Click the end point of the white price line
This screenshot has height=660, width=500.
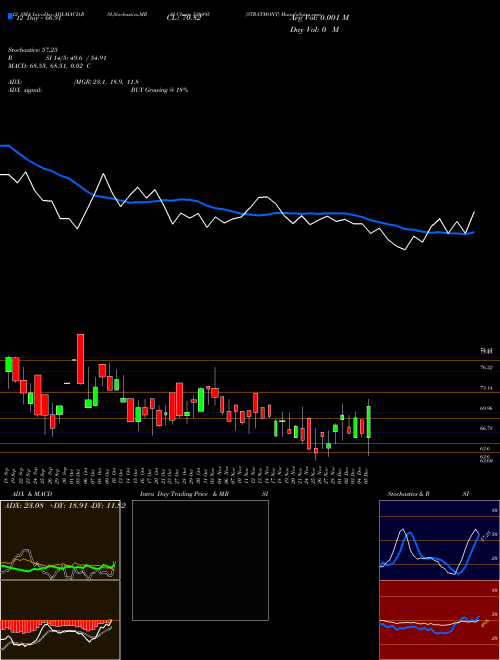pyautogui.click(x=474, y=212)
